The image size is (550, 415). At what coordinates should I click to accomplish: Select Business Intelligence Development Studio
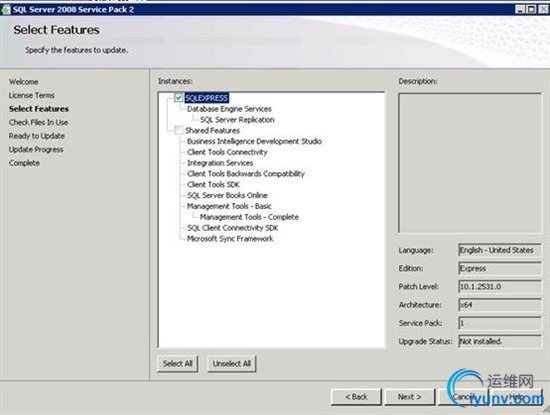pyautogui.click(x=254, y=141)
